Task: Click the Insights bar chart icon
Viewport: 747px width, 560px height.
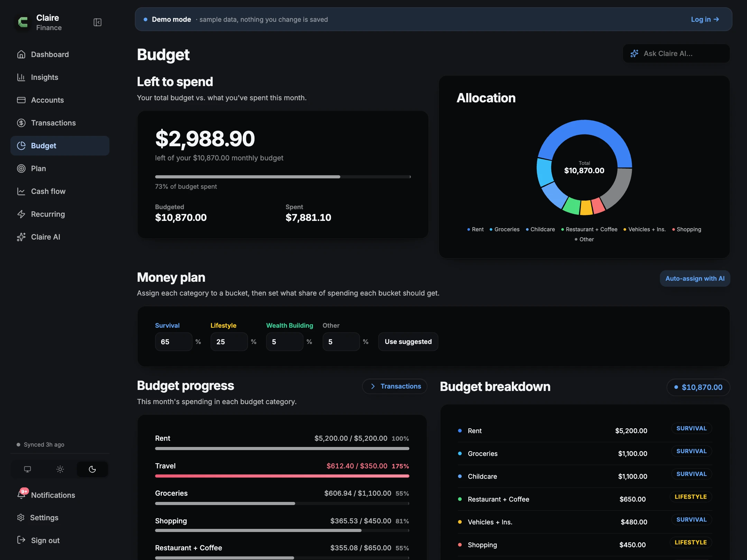Action: pos(21,77)
